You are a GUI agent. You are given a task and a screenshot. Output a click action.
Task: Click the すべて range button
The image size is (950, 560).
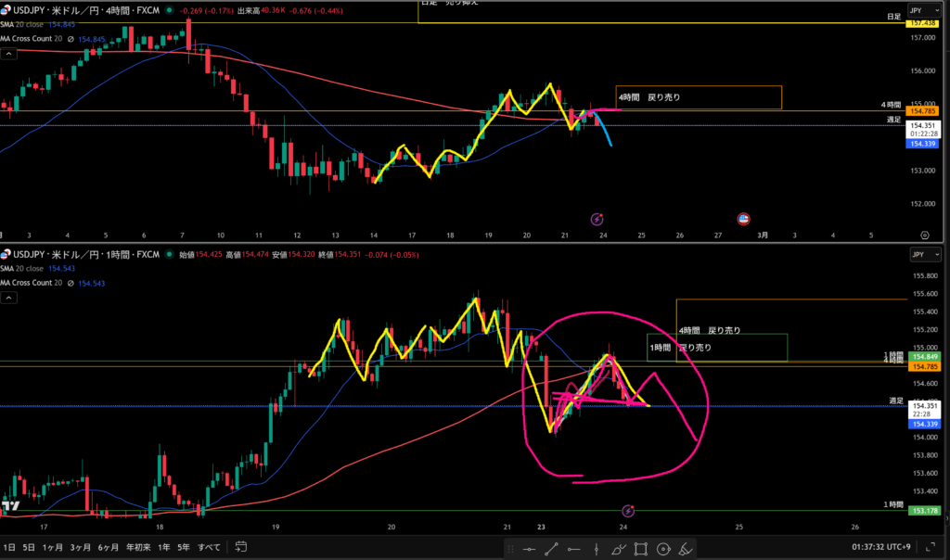212,546
